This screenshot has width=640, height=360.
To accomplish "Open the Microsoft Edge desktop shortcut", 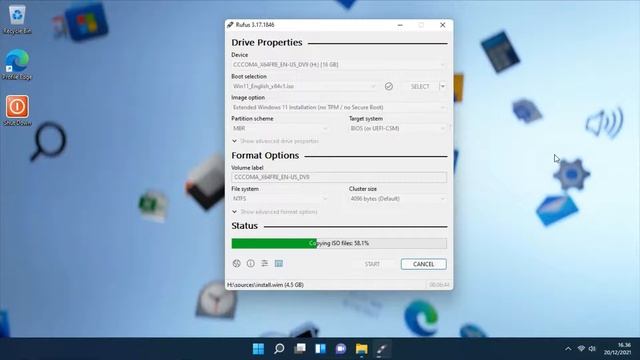I will [x=17, y=65].
